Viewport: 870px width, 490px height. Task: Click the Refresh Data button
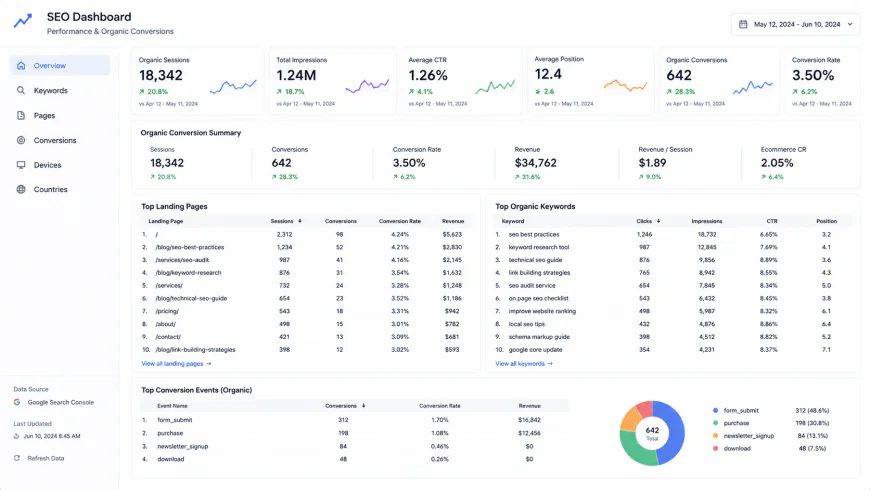(39, 458)
